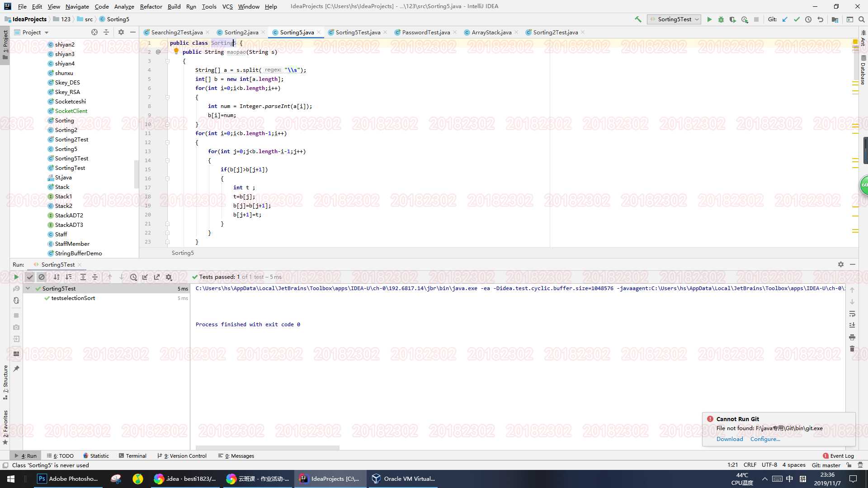Screen dimensions: 868x488
Task: Open Run panel settings gear
Action: point(841,264)
